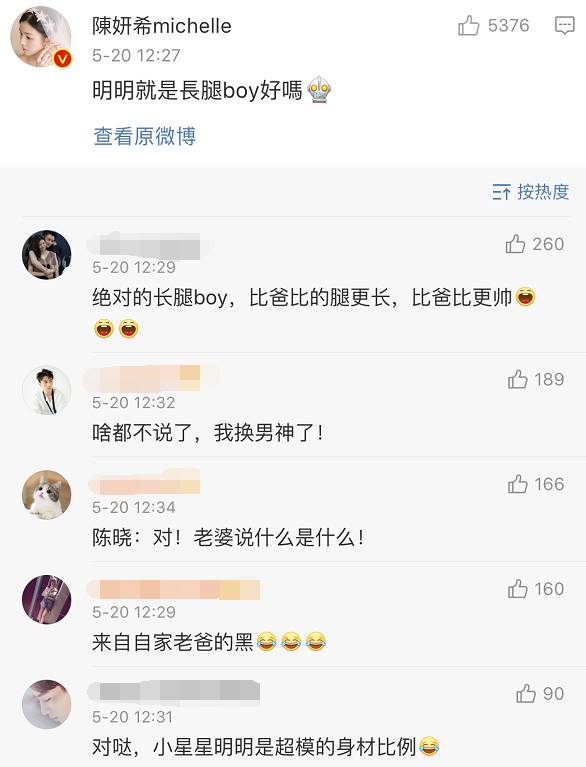
Task: Open the 查看原微博 link
Action: tap(145, 136)
